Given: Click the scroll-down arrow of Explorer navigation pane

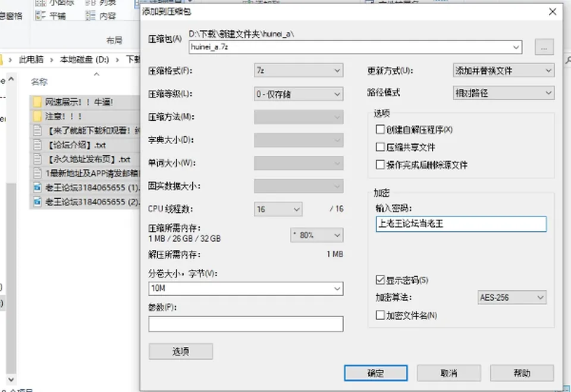Looking at the screenshot, I should click(x=11, y=380).
